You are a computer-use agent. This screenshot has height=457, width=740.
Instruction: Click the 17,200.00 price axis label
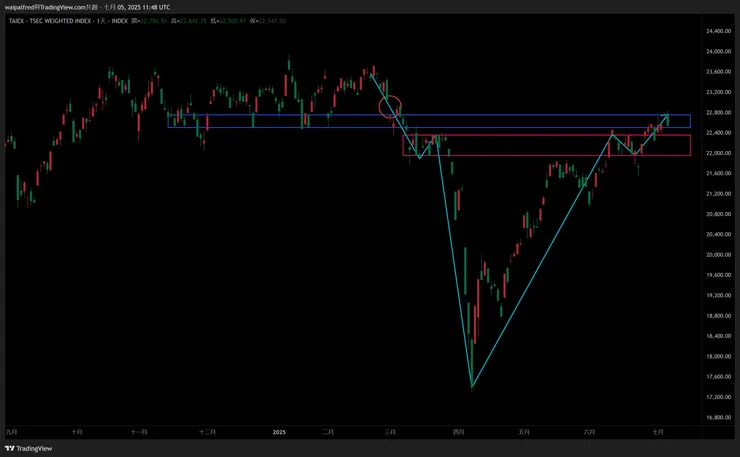tap(718, 397)
